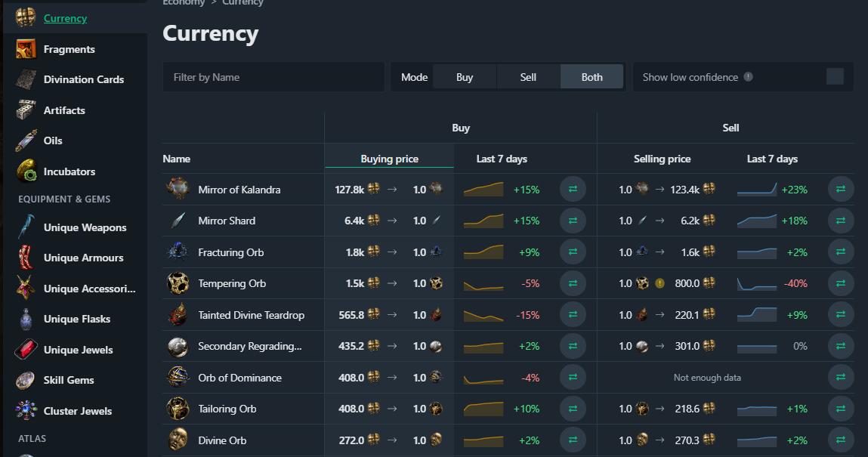Click the Mirror of Kalandra item icon
The image size is (868, 457).
[178, 189]
